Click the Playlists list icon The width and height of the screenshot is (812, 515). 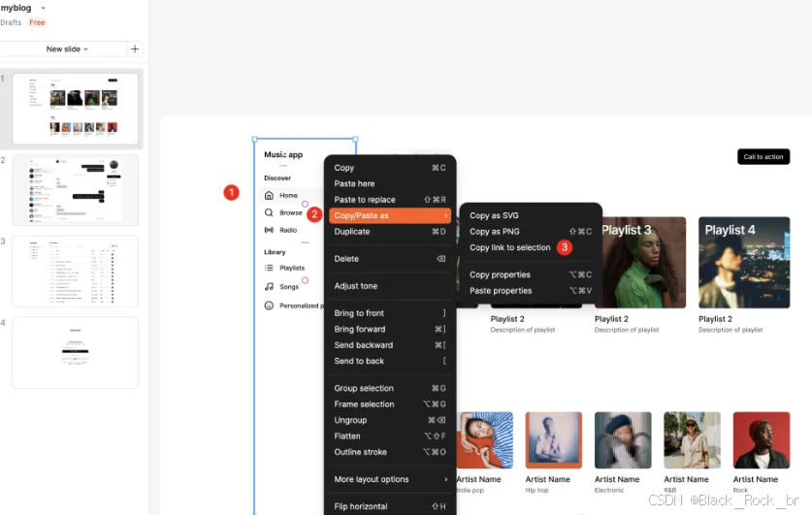(269, 268)
